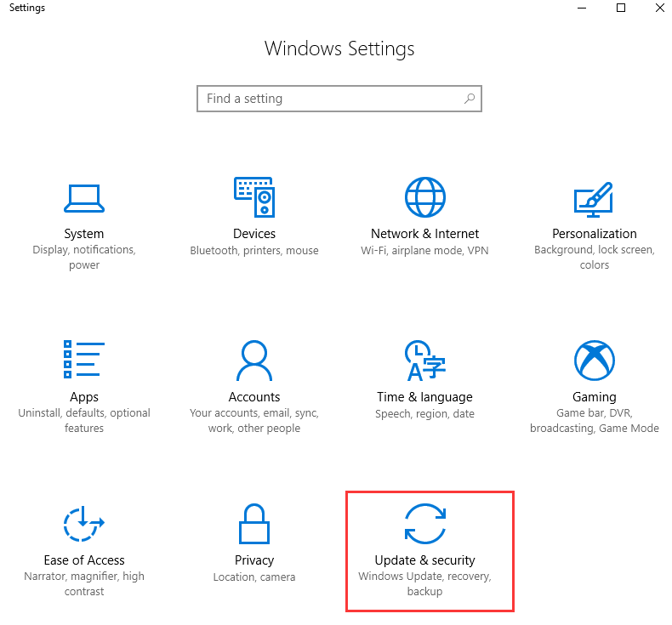
Task: Click the Update & security title
Action: coord(424,560)
